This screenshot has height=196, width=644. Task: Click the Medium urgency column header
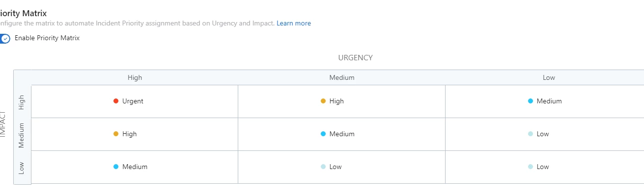pos(342,77)
